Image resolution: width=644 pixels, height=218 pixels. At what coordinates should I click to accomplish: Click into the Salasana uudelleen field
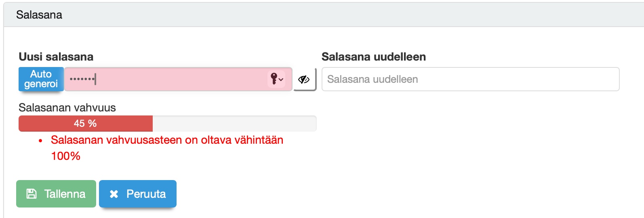470,79
